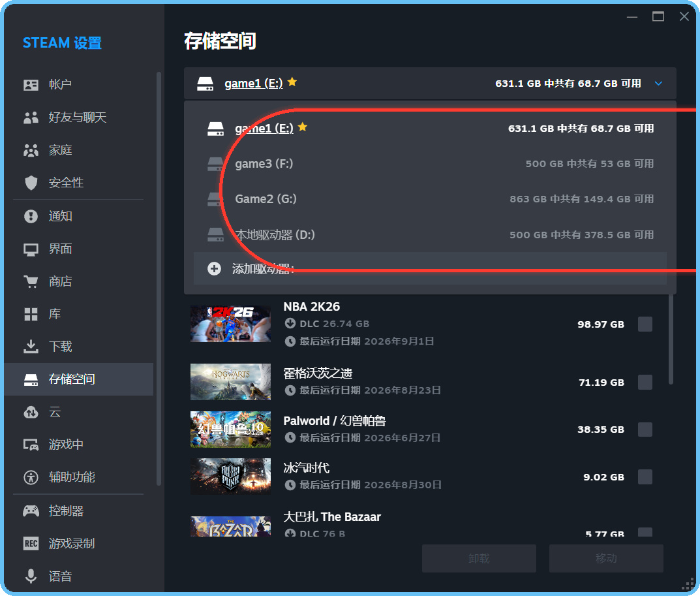
Task: Click the 好友与聊天 people icon
Action: click(31, 118)
